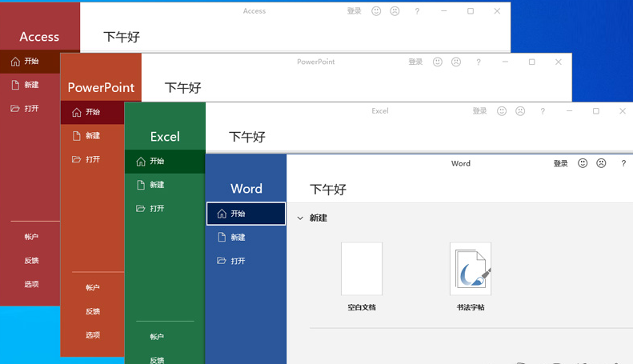Image resolution: width=633 pixels, height=364 pixels.
Task: Open help question mark in Excel window
Action: (543, 111)
